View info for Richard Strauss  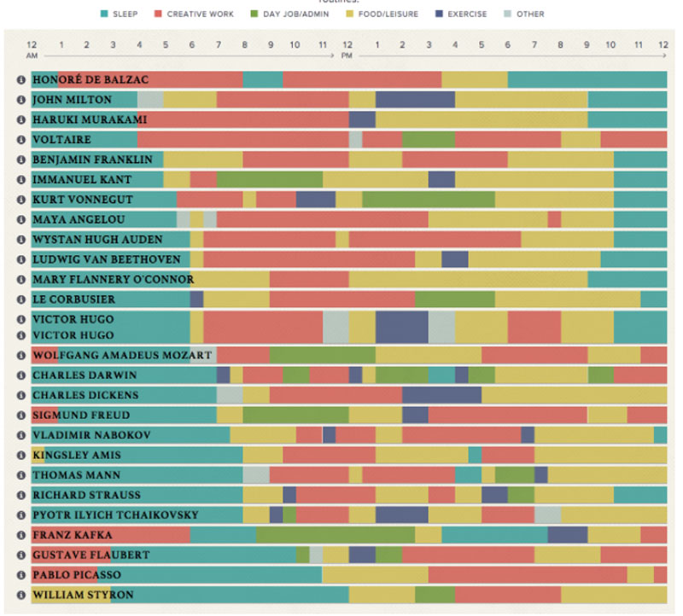pyautogui.click(x=20, y=496)
